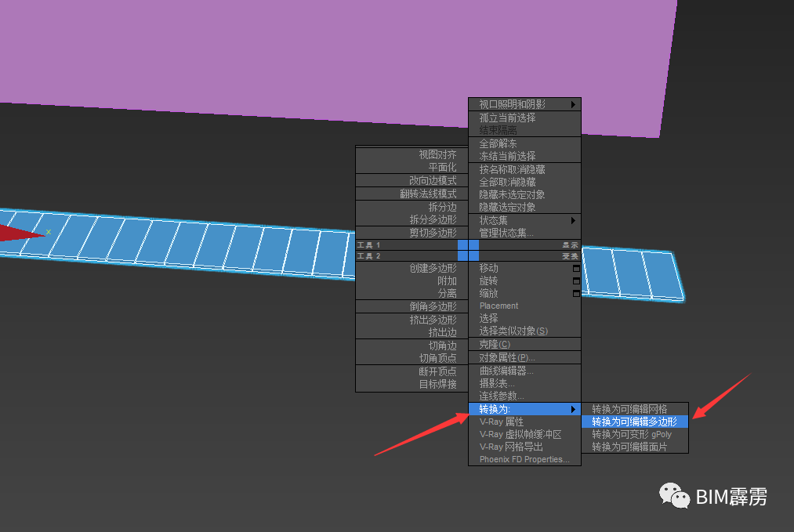
Task: Select 转换为可编辑多边形
Action: 635,422
